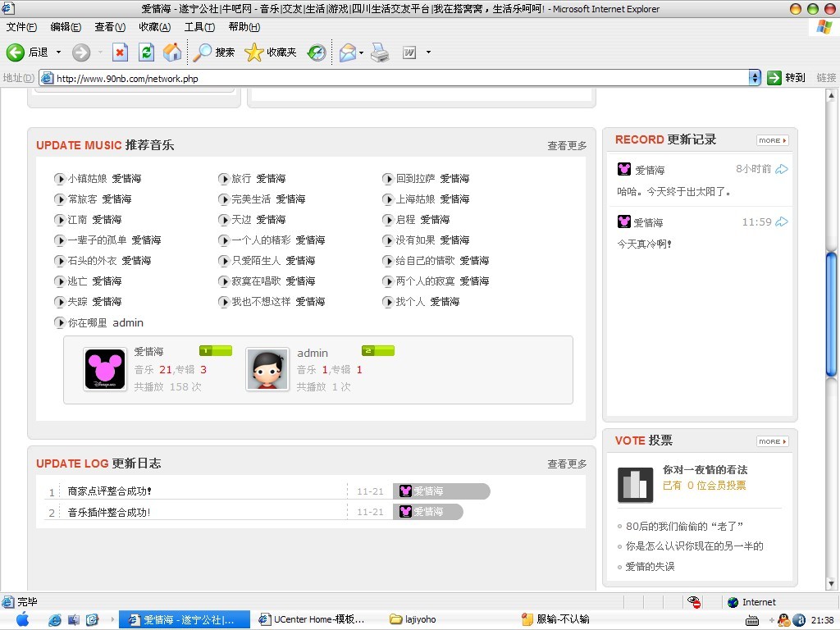Viewport: 840px width, 630px height.
Task: Play song 旅行 with its play icon
Action: point(223,178)
